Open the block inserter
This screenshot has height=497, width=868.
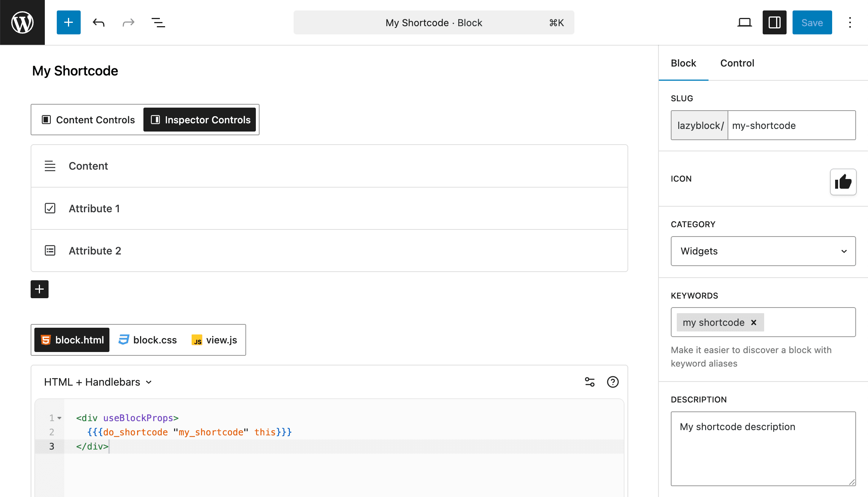68,22
